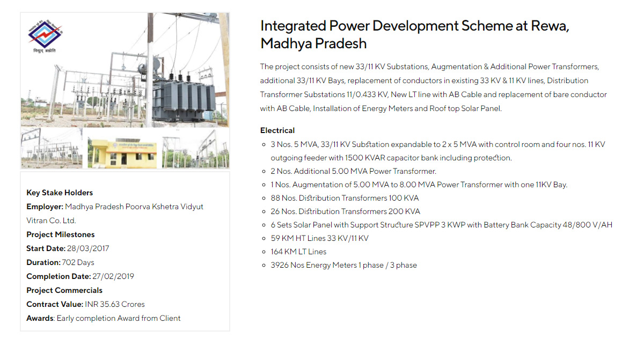
Task: Click 'Key Stake Holders' heading
Action: [x=60, y=193]
